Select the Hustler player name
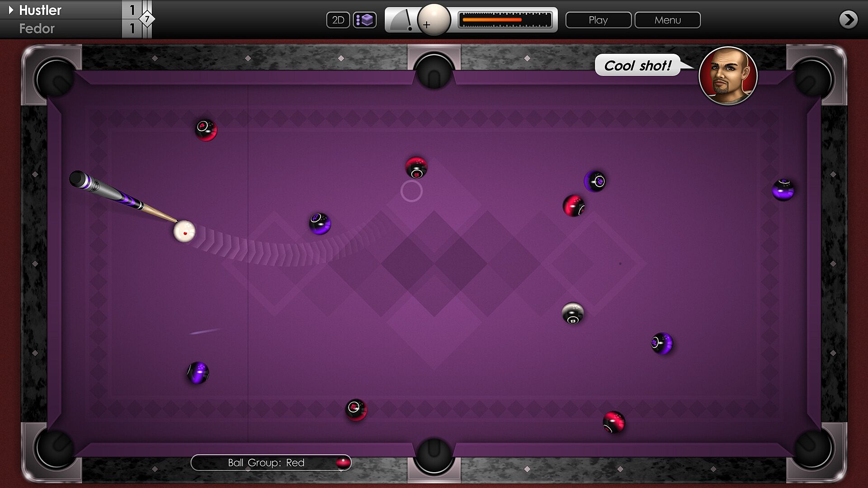868x488 pixels. tap(40, 10)
